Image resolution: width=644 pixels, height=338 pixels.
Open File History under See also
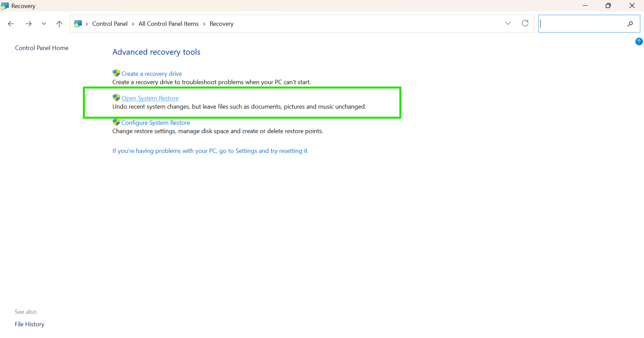pos(30,324)
